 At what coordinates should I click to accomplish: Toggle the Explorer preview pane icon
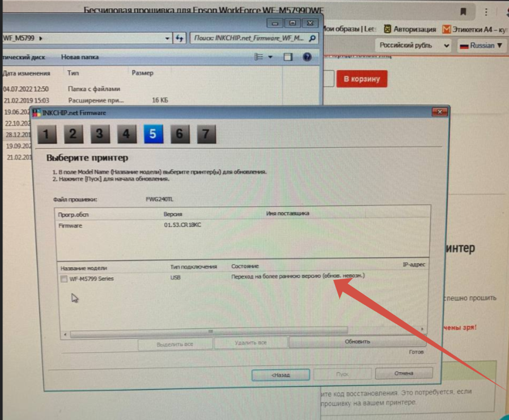(x=288, y=57)
